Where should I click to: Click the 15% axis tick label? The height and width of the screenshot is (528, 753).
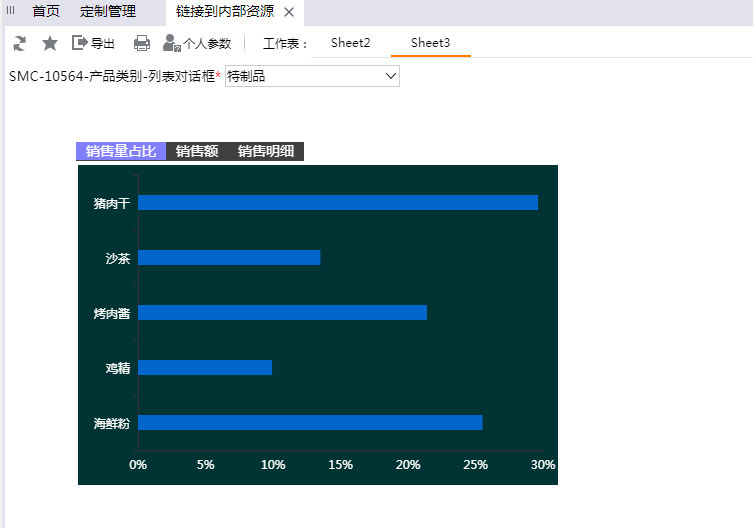[x=340, y=465]
